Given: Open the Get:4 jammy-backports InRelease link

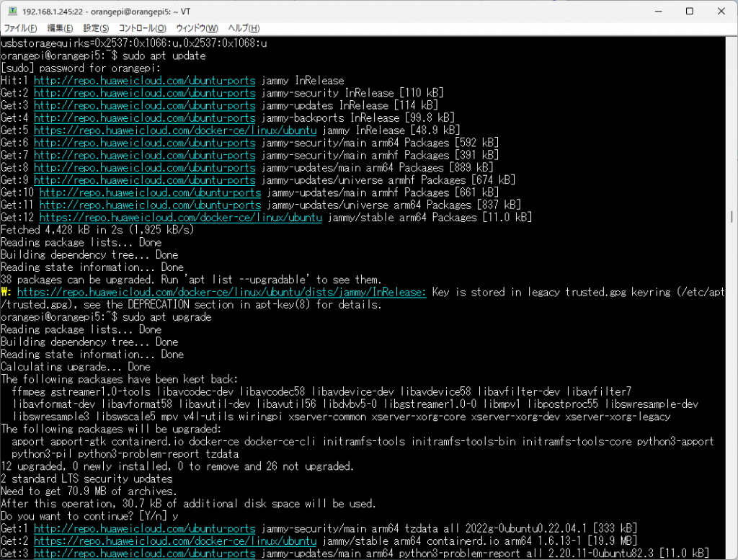Looking at the screenshot, I should tap(144, 118).
